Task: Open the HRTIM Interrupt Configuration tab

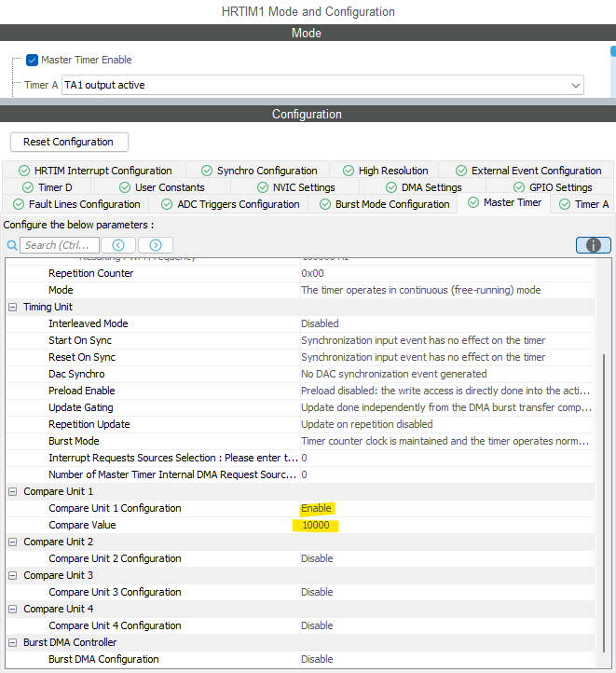Action: pyautogui.click(x=95, y=171)
